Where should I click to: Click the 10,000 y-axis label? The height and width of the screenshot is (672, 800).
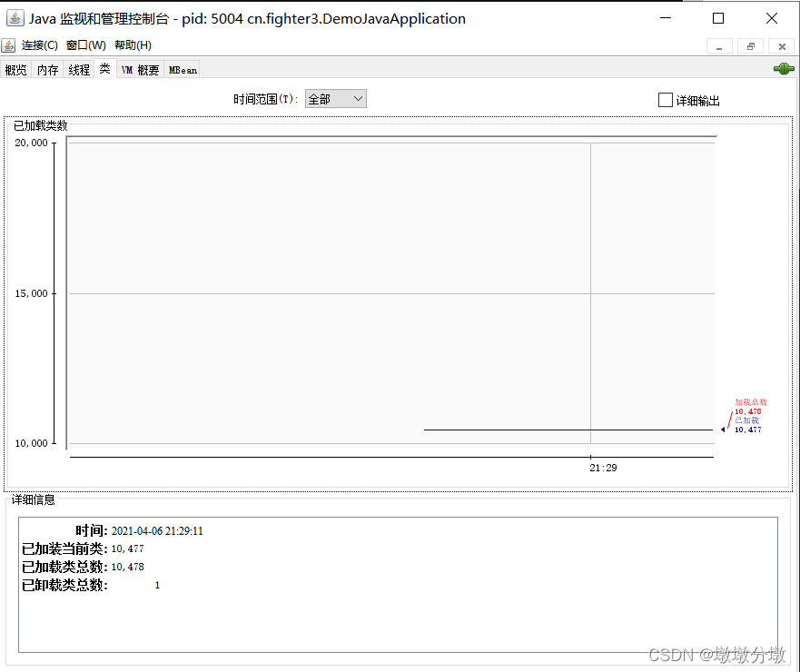31,443
